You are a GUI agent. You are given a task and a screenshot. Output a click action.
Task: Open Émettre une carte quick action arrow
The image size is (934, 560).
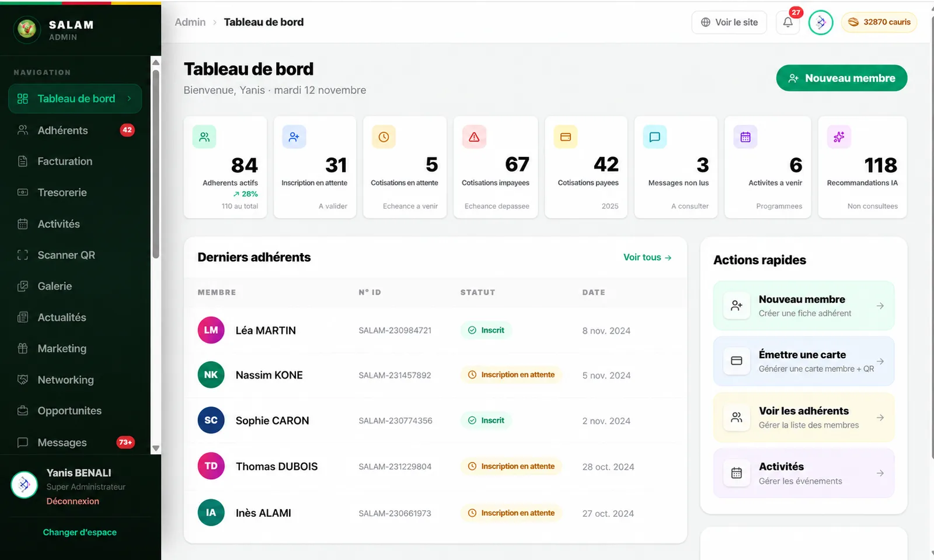880,362
